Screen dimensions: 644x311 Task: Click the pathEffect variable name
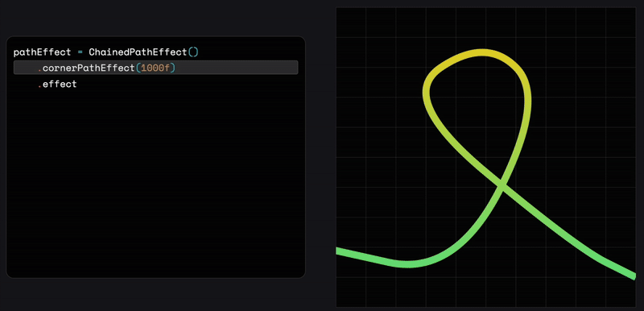pyautogui.click(x=42, y=52)
